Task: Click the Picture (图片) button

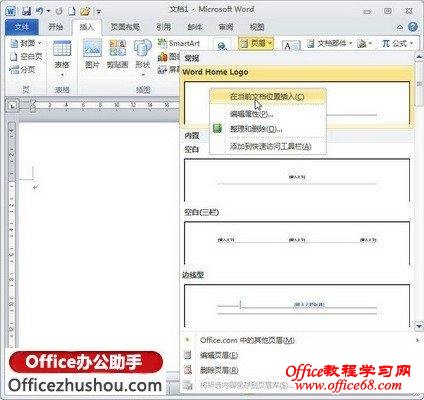Action: (x=92, y=54)
